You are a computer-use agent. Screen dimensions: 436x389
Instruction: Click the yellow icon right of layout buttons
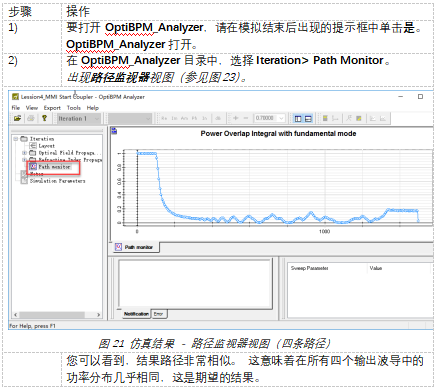(x=325, y=118)
